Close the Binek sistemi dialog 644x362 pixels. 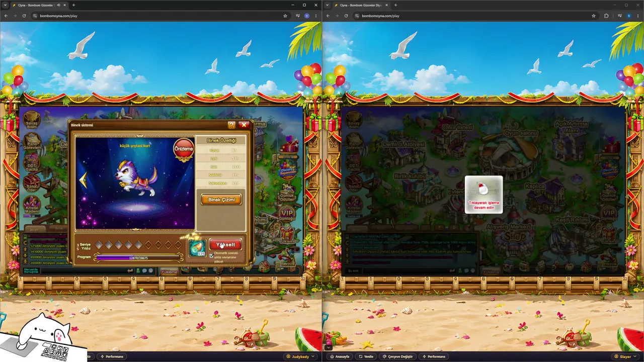[x=244, y=125]
